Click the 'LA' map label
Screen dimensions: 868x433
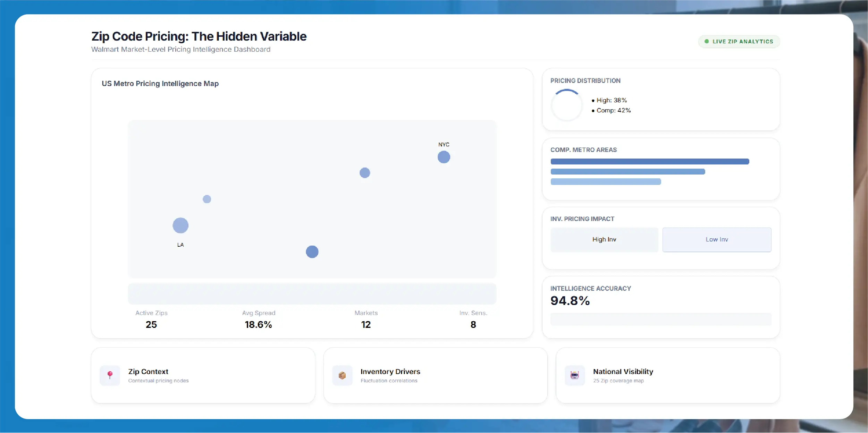coord(180,245)
